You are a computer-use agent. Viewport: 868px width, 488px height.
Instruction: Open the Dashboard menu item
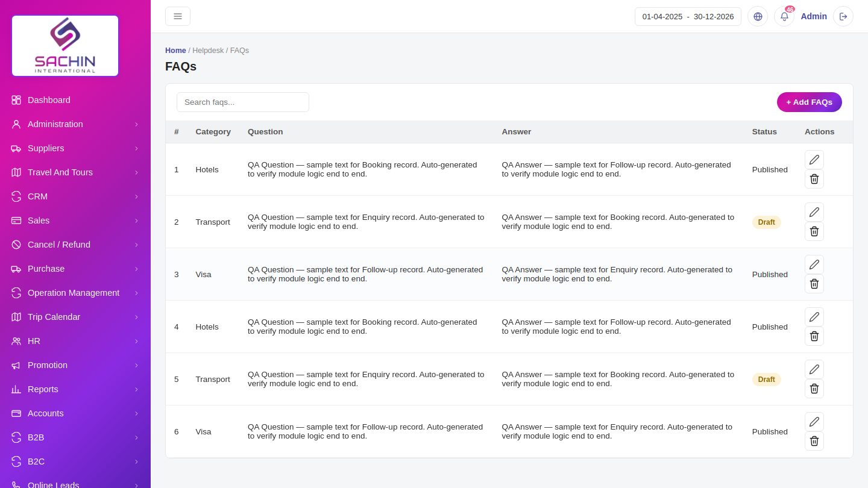pos(75,100)
